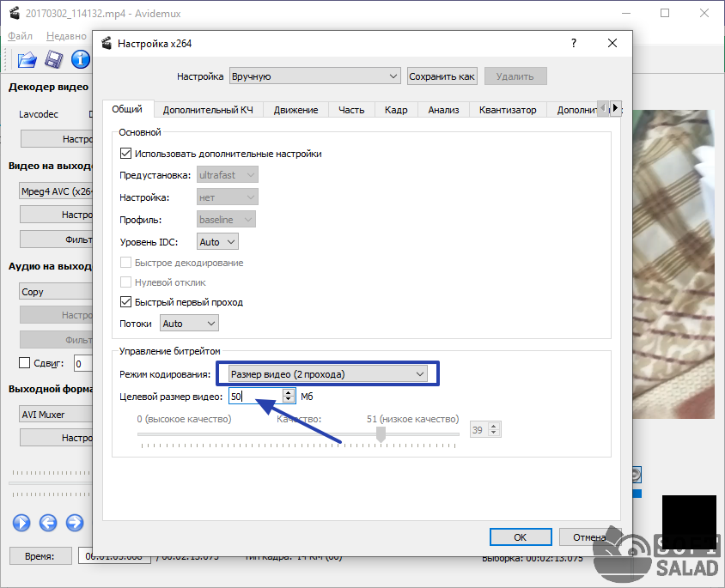Switch to the Дополнительный КЧ tab

(x=208, y=110)
